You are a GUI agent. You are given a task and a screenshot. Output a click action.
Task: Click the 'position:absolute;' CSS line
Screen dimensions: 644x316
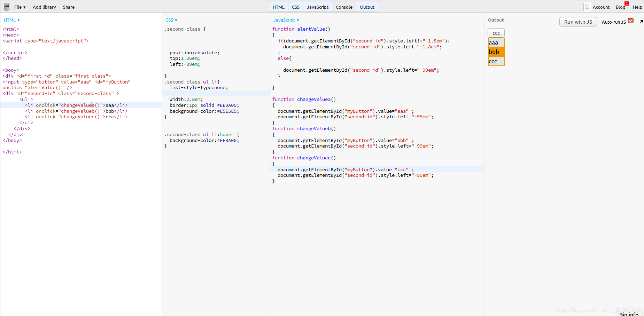(195, 53)
